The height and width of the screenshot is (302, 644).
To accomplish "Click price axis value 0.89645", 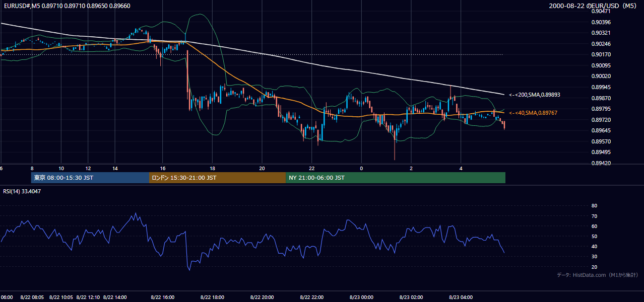I will pyautogui.click(x=601, y=130).
